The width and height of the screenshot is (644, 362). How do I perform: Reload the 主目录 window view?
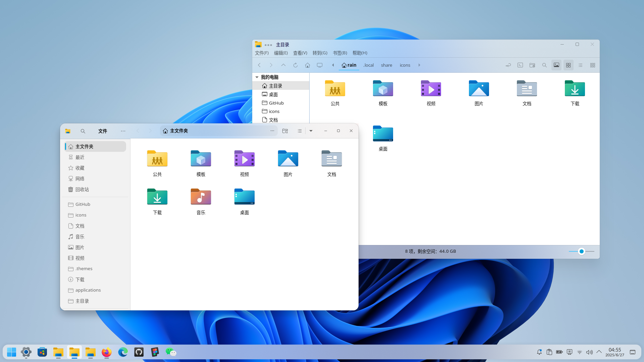[296, 65]
